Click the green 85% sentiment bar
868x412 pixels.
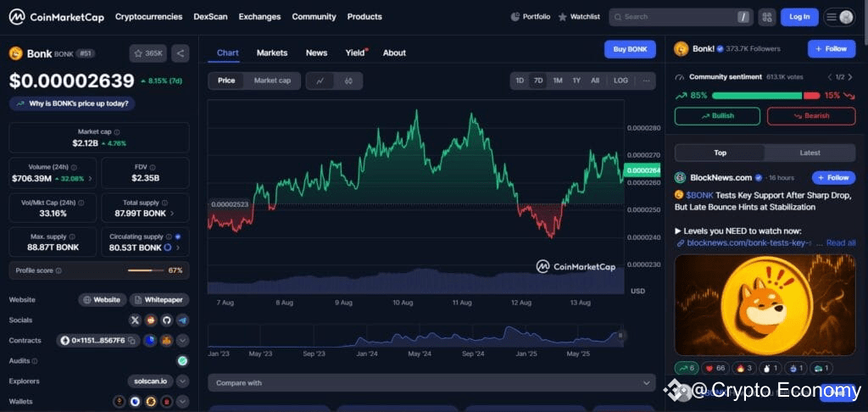[x=757, y=96]
